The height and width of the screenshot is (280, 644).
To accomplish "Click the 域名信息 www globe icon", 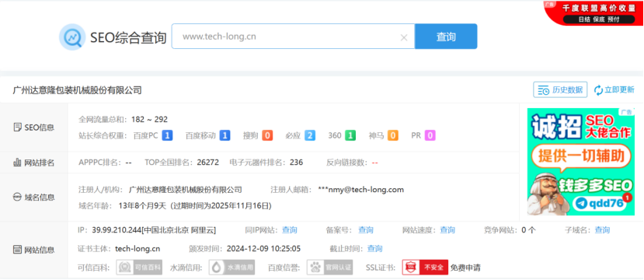I will coord(17,198).
